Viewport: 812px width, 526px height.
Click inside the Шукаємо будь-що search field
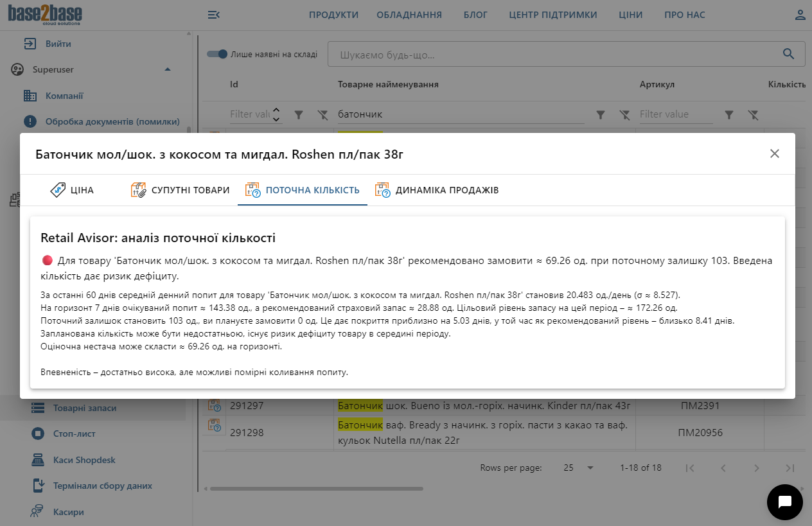[514, 54]
